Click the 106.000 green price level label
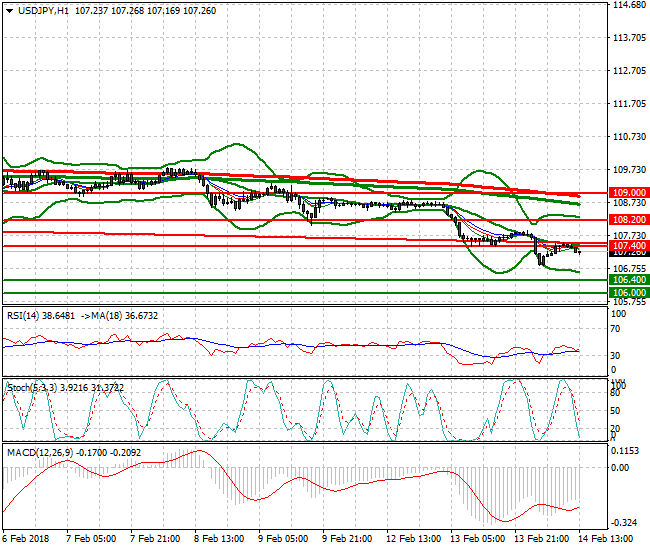This screenshot has width=650, height=550. 628,293
